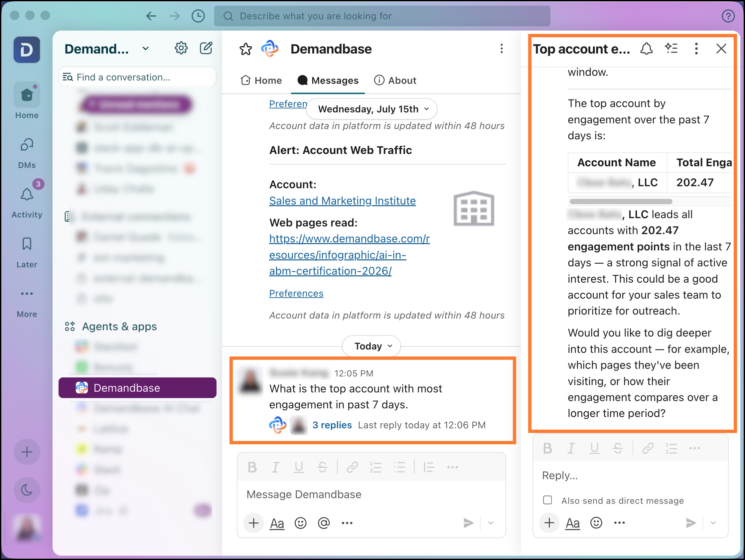
Task: Click the thread AI summarize sparkle icon
Action: coord(671,49)
